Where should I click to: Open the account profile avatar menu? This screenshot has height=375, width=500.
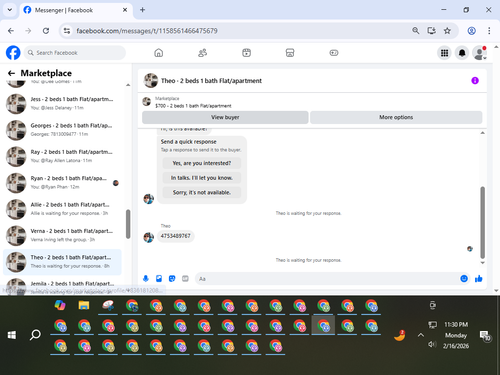pyautogui.click(x=479, y=53)
